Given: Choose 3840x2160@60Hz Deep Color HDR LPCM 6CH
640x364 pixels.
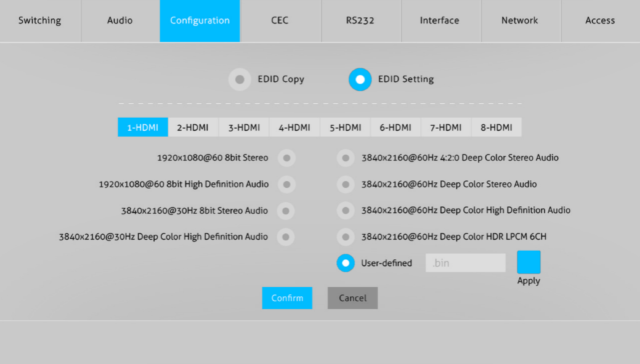Looking at the screenshot, I should point(346,237).
